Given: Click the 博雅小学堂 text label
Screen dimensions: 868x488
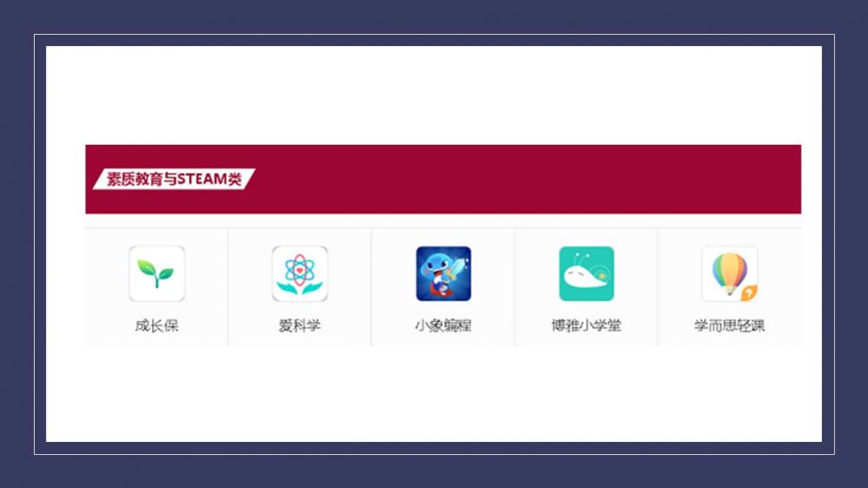Looking at the screenshot, I should (586, 326).
